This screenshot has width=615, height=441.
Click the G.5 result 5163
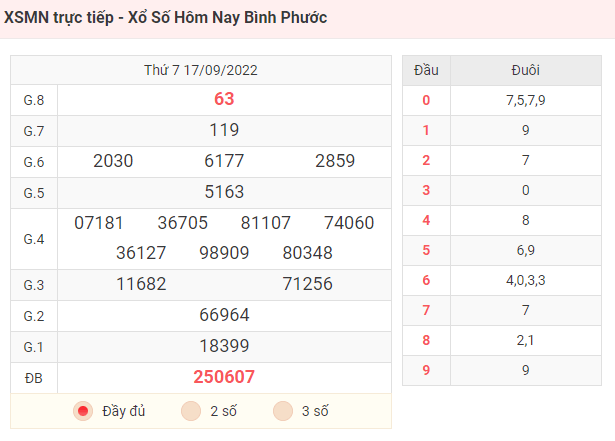pyautogui.click(x=224, y=192)
